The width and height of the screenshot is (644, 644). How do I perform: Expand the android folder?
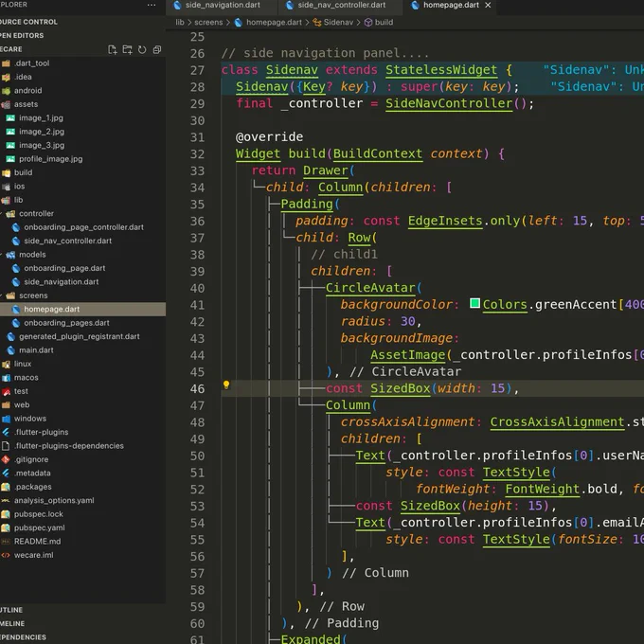[x=82, y=90]
